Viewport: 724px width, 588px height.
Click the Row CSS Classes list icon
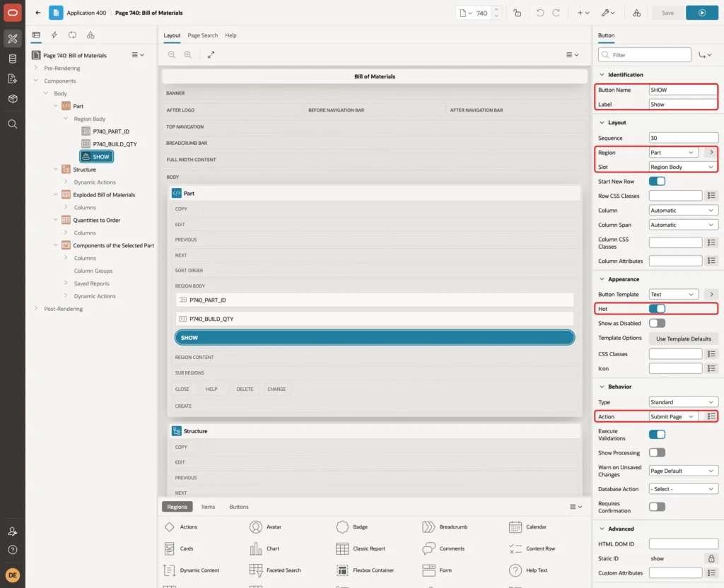pos(711,196)
